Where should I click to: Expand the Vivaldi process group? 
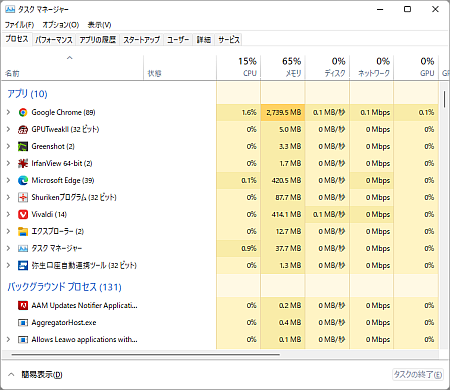(x=8, y=214)
